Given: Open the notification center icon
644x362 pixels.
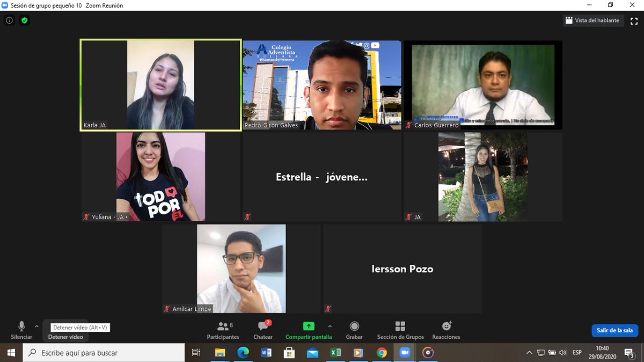Looking at the screenshot, I should coord(630,353).
